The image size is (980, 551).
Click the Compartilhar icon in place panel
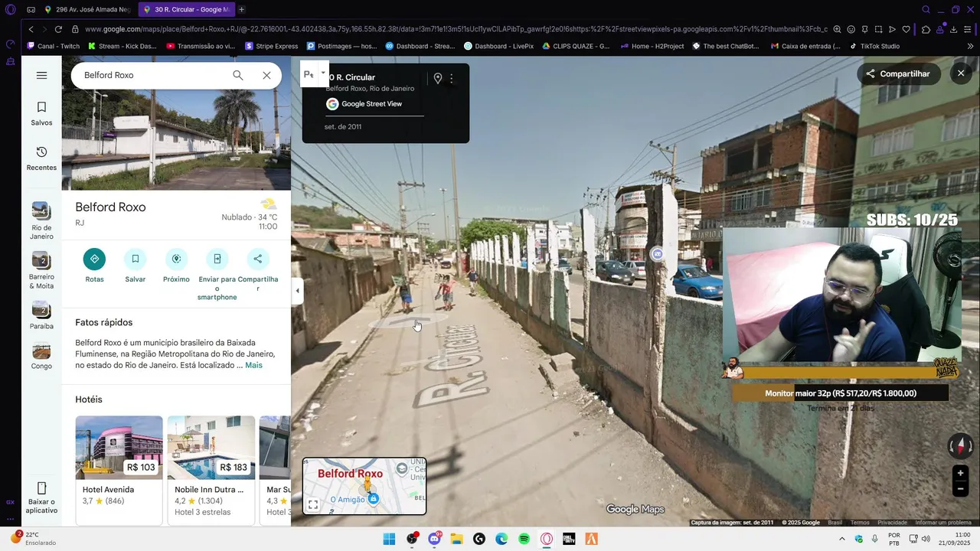[258, 259]
